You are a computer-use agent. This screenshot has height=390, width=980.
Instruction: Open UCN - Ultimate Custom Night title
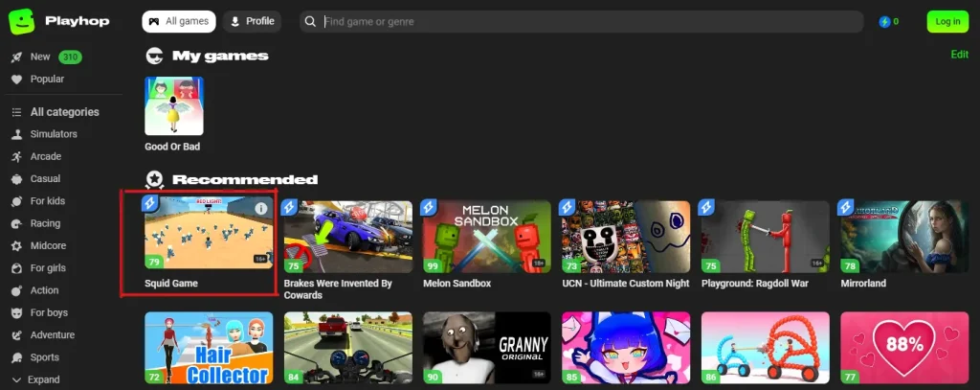click(x=626, y=284)
